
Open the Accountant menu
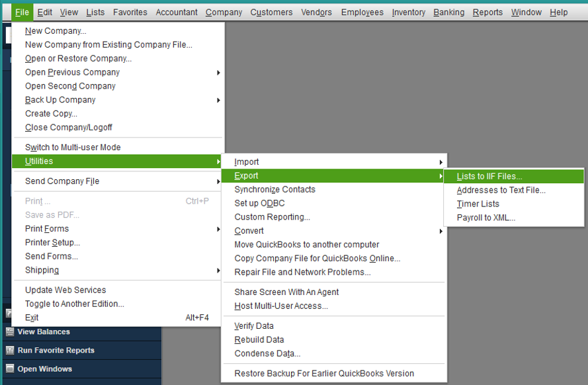(177, 13)
